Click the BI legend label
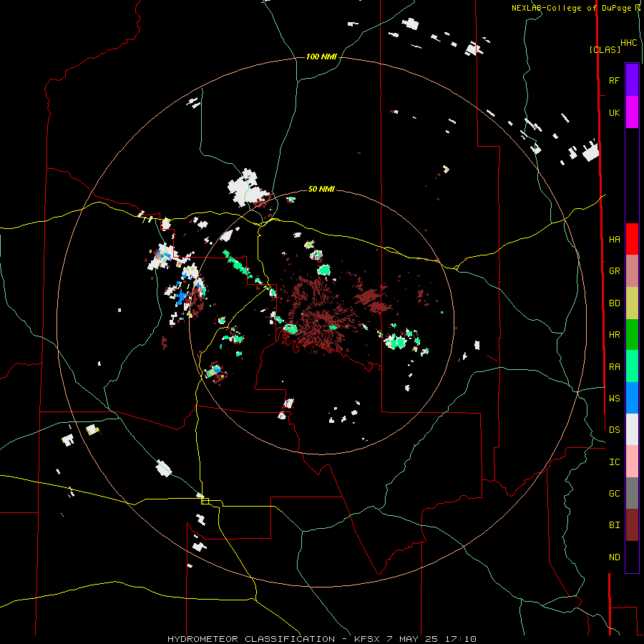 pos(614,525)
